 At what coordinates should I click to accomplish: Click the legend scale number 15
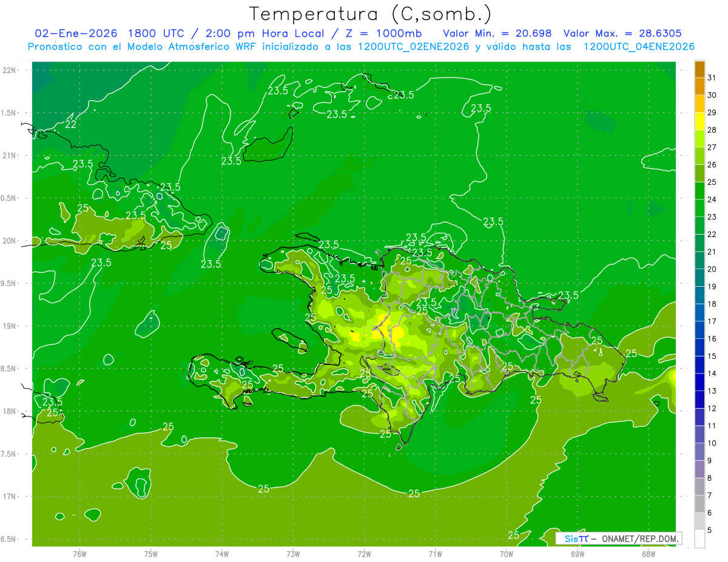712,356
